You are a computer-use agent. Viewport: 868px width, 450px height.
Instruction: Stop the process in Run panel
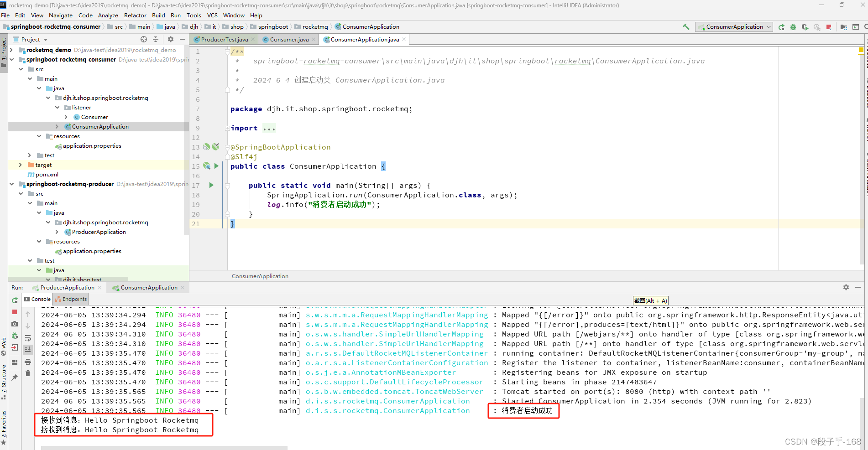15,312
